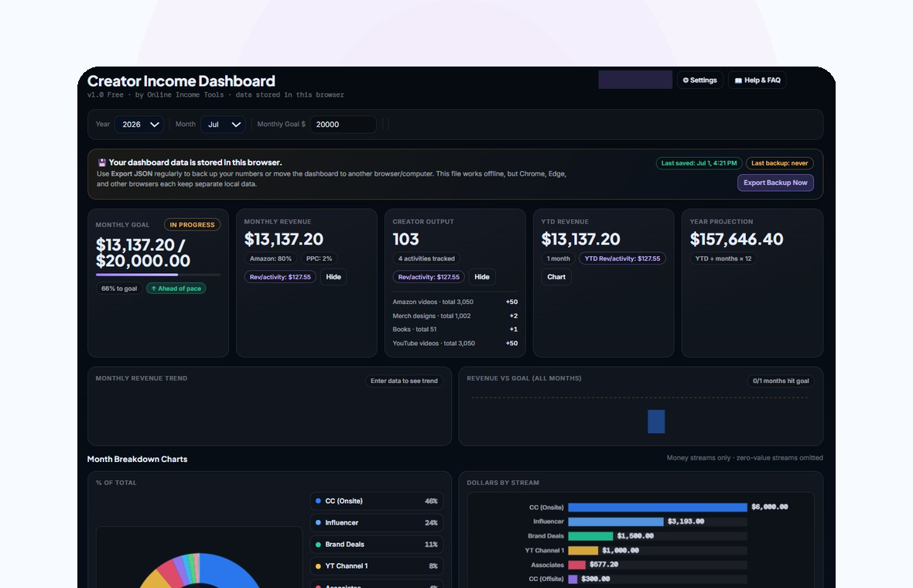Click the Export Backup Now button
This screenshot has height=588, width=913.
pyautogui.click(x=775, y=183)
